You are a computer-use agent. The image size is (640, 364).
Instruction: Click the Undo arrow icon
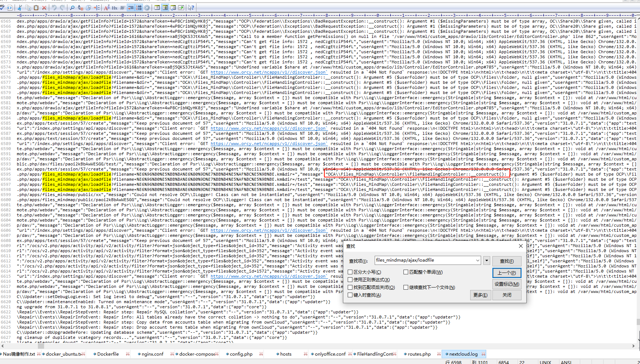click(54, 7)
